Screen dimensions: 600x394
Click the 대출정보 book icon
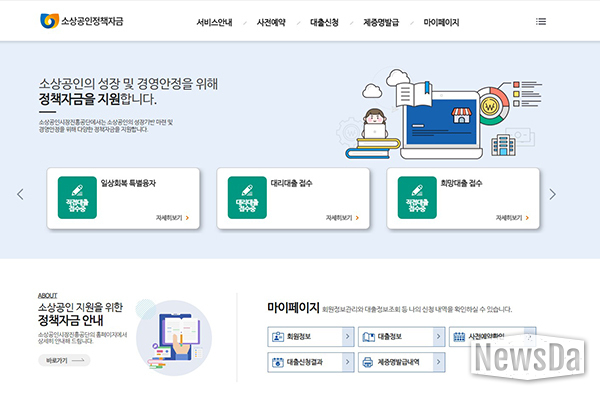pyautogui.click(x=368, y=337)
